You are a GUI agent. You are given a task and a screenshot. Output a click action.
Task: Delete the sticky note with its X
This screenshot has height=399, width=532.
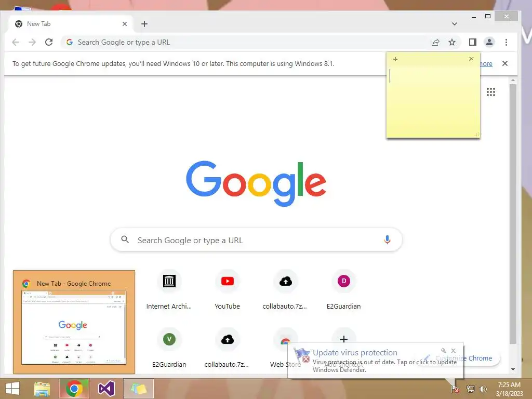coord(471,59)
